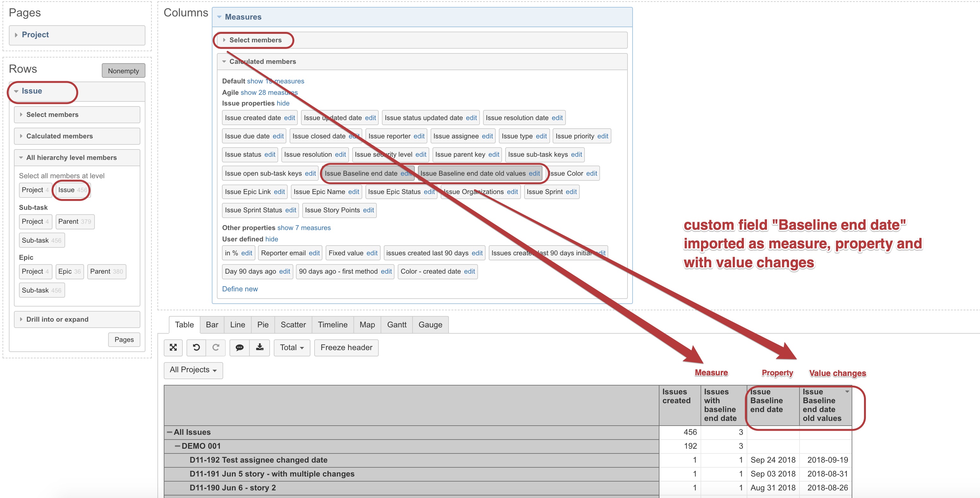Switch to the Timeline tab
The height and width of the screenshot is (498, 980).
tap(333, 325)
